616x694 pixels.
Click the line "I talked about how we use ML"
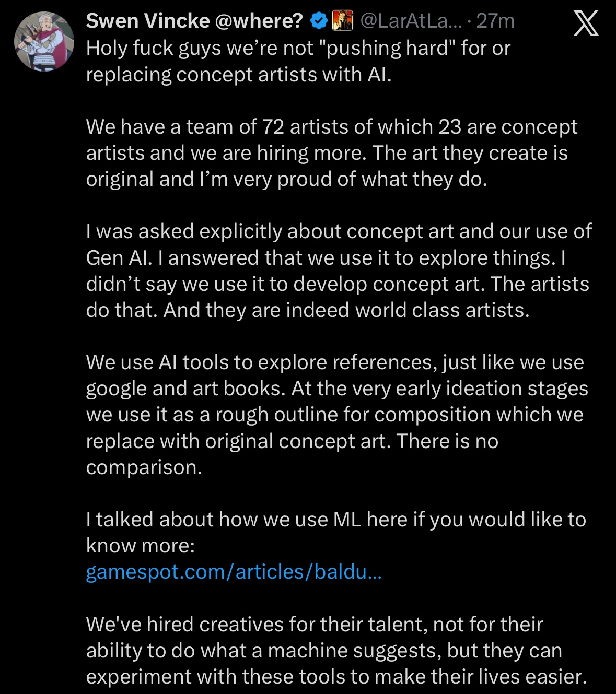click(335, 520)
